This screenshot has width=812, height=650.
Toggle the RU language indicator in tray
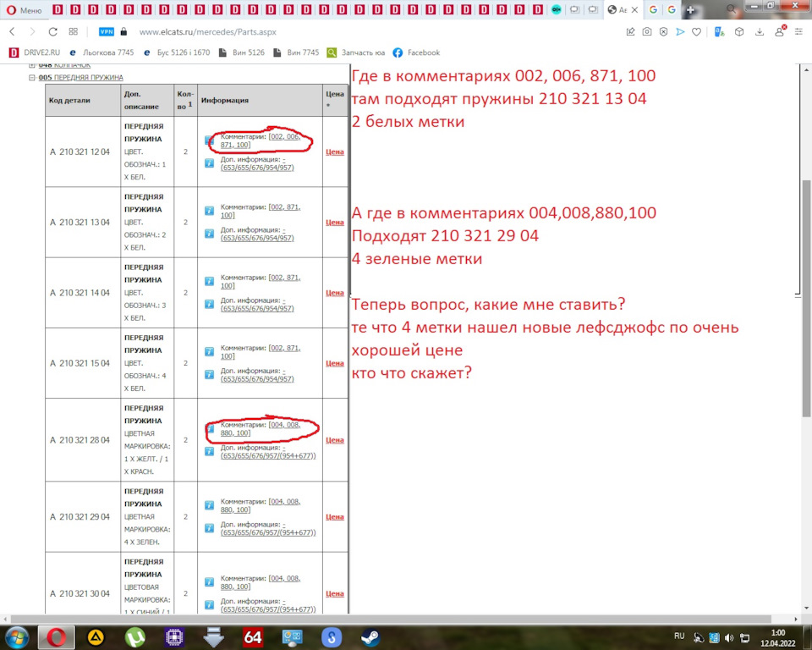click(679, 636)
